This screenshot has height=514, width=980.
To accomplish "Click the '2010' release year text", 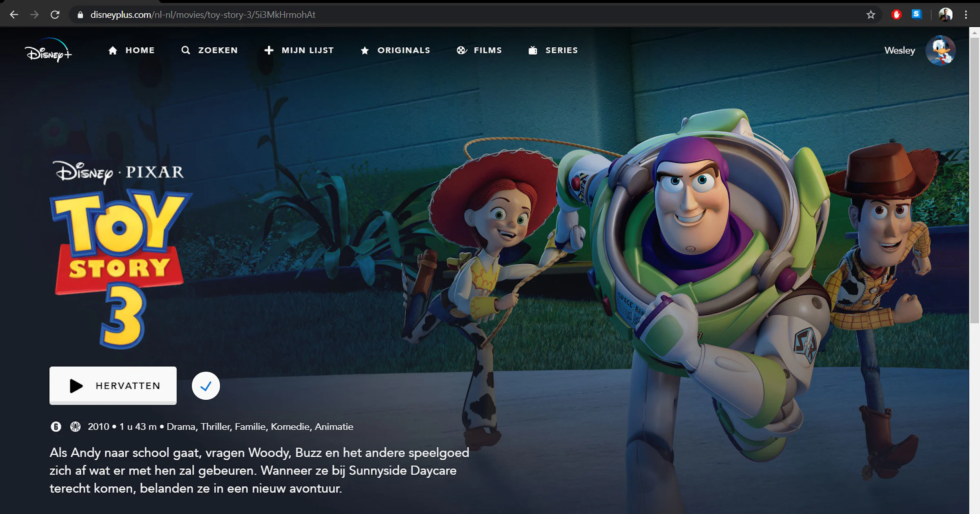I will pyautogui.click(x=98, y=427).
